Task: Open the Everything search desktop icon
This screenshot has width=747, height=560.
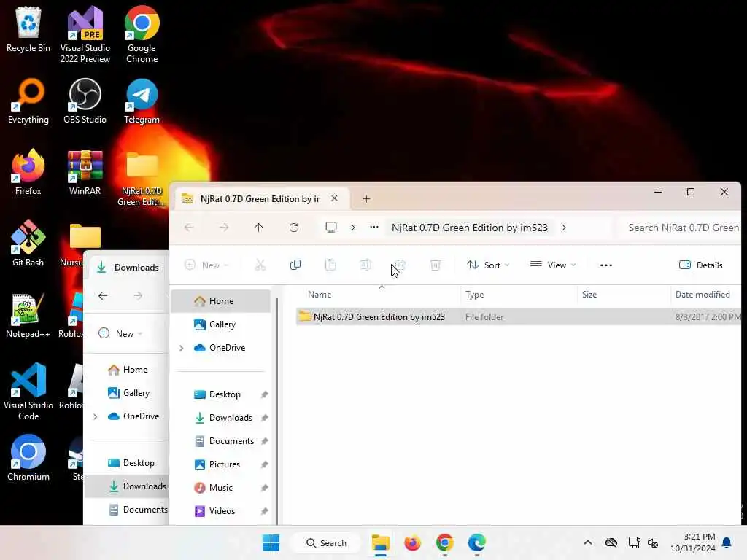Action: (x=28, y=101)
